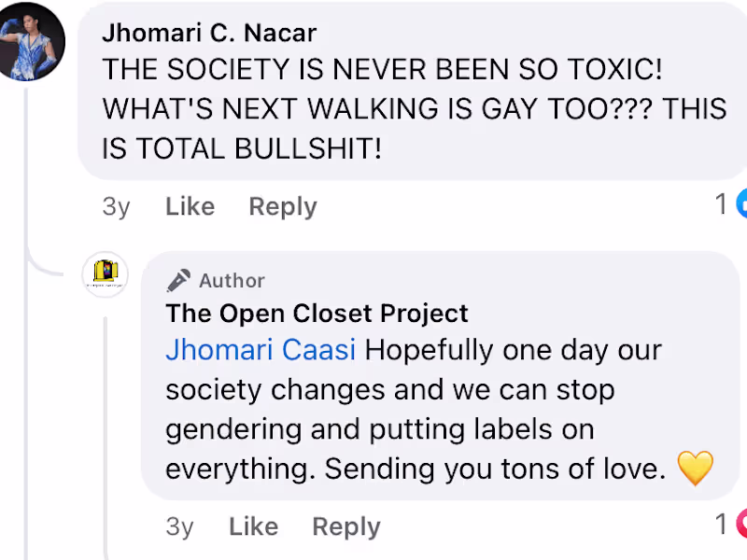The image size is (747, 560).
Task: Click reaction count on the author reply
Action: (x=721, y=525)
